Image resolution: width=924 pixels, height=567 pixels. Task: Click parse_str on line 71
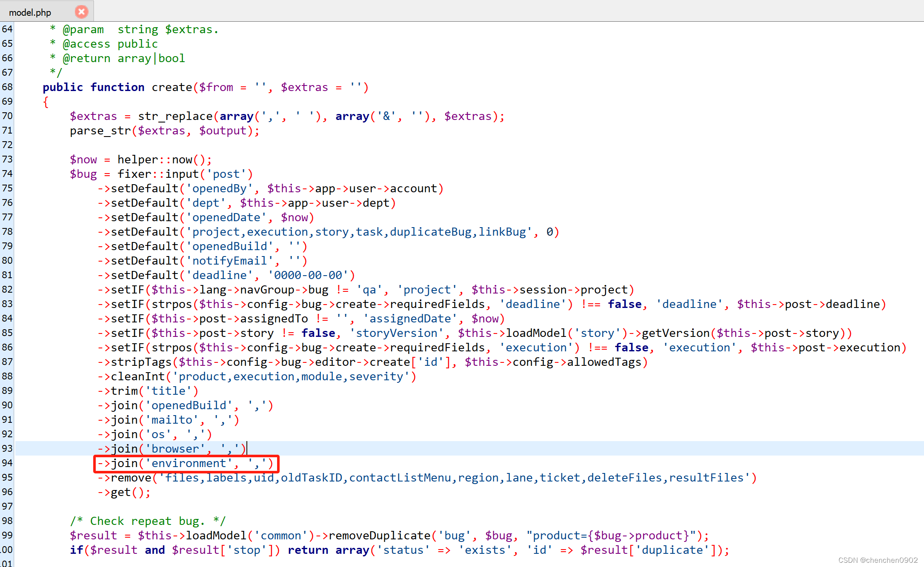pos(100,131)
